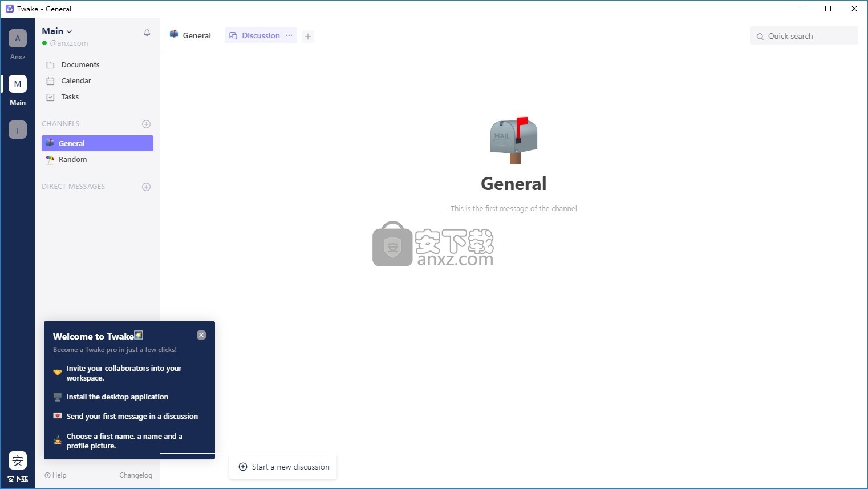Select the General channel in sidebar
The image size is (868, 489).
[98, 143]
